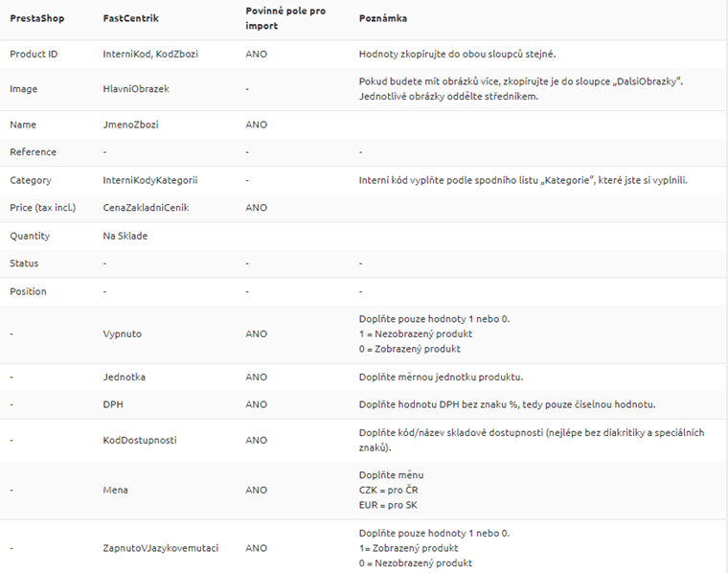Click the "InterniKod, KodZbozi" cell

click(150, 55)
